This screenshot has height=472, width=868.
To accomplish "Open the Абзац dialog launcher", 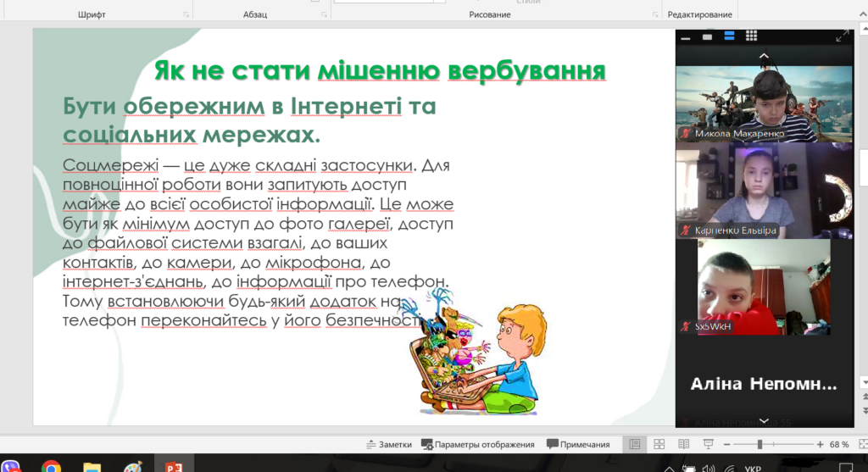I will coord(324,15).
